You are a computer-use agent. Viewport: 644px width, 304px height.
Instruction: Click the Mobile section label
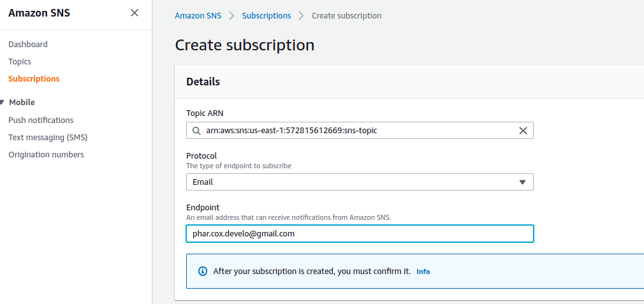click(x=22, y=102)
